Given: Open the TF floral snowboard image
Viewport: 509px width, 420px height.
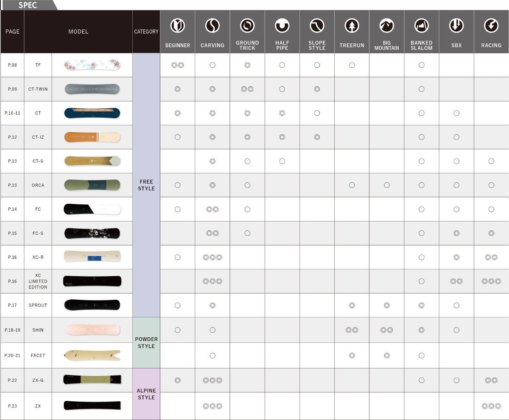Looking at the screenshot, I should point(92,65).
